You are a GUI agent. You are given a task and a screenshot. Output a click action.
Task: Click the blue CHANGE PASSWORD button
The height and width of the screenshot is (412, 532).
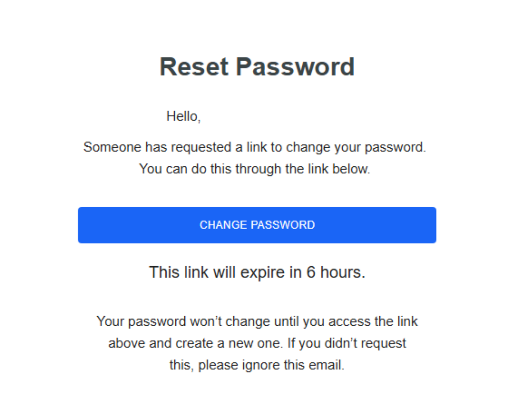(257, 225)
